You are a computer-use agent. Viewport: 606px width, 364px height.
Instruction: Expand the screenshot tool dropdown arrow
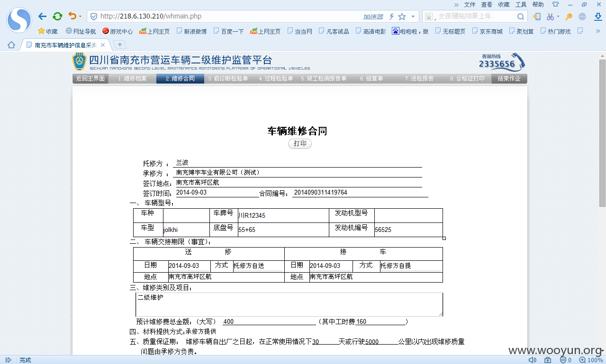(x=558, y=17)
